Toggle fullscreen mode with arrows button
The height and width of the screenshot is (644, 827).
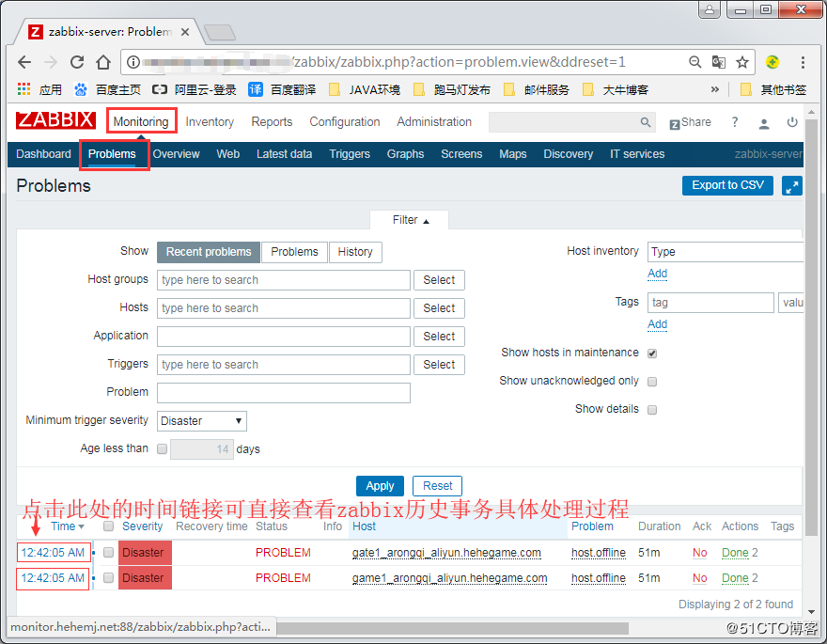pyautogui.click(x=791, y=186)
